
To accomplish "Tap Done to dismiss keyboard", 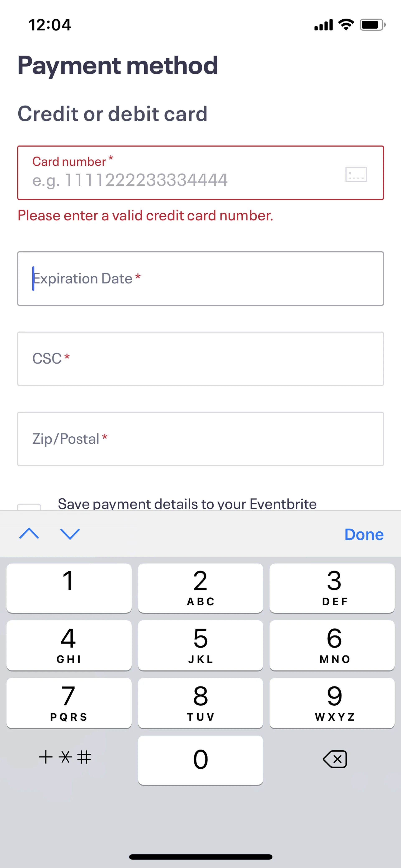I will point(364,534).
